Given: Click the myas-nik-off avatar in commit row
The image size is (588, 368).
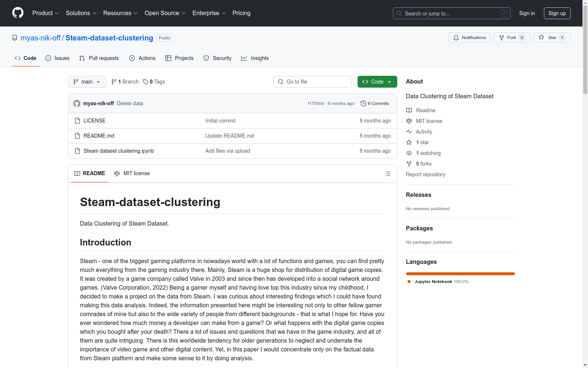Looking at the screenshot, I should click(77, 103).
